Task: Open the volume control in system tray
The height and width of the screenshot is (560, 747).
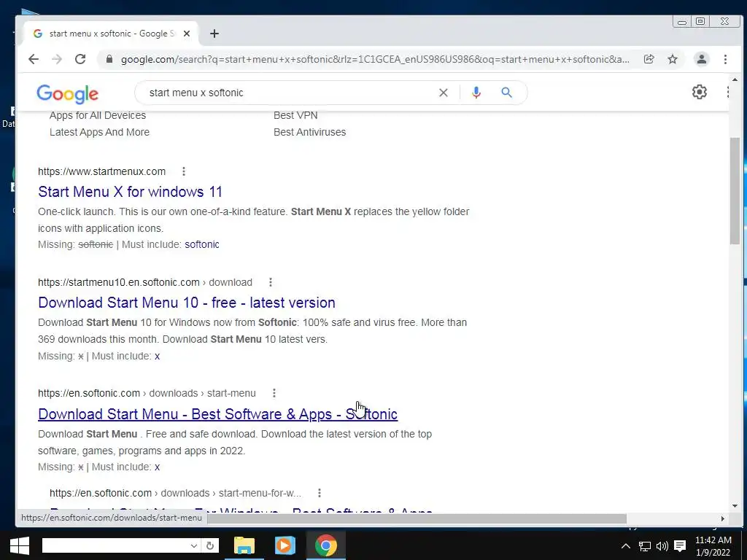Action: tap(662, 546)
